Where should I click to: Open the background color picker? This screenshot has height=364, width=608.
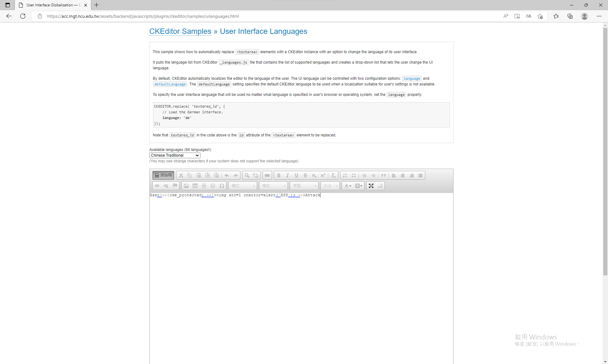[x=358, y=186]
